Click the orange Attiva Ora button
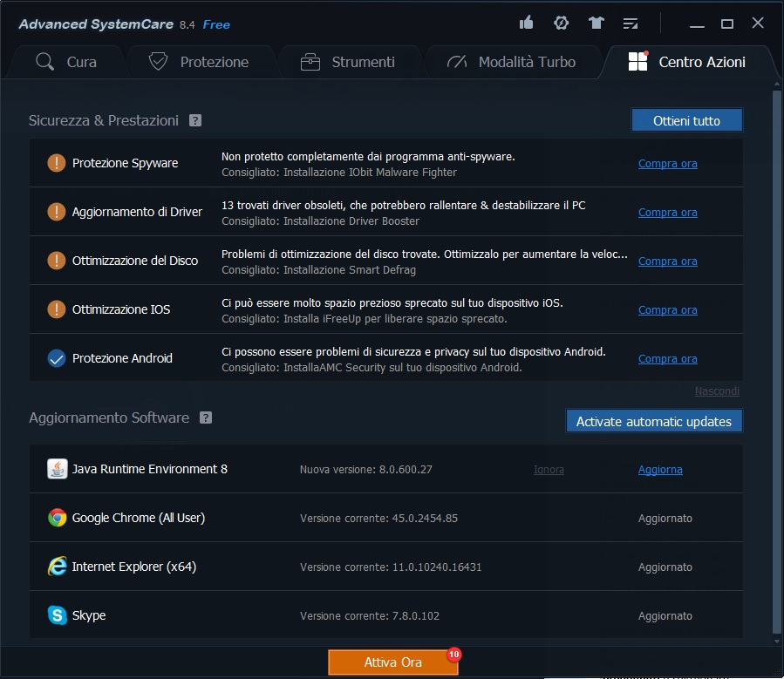Image resolution: width=784 pixels, height=679 pixels. [x=393, y=662]
